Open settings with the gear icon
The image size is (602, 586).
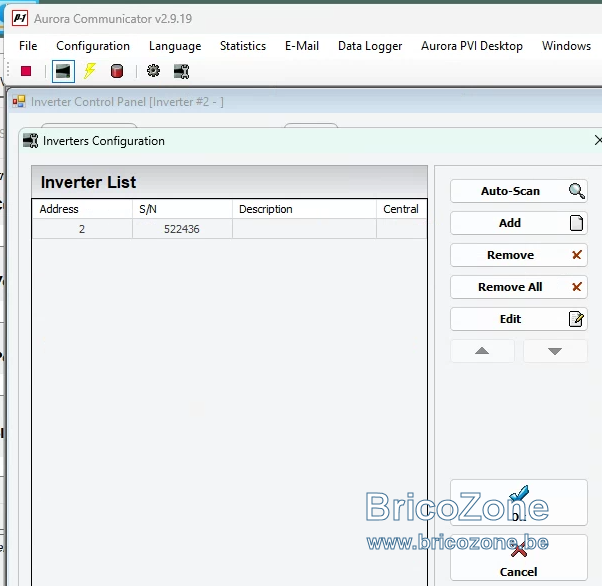154,71
